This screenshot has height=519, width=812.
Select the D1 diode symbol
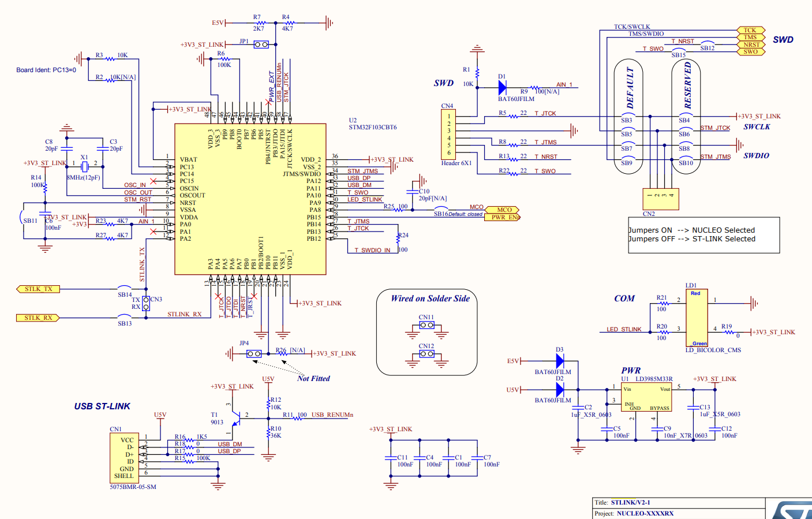tap(502, 88)
